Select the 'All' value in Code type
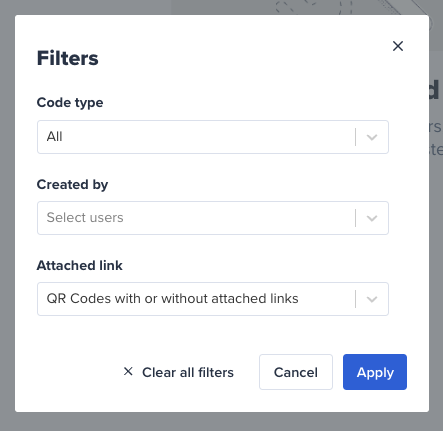Screen dimensions: 443x431 coord(54,137)
